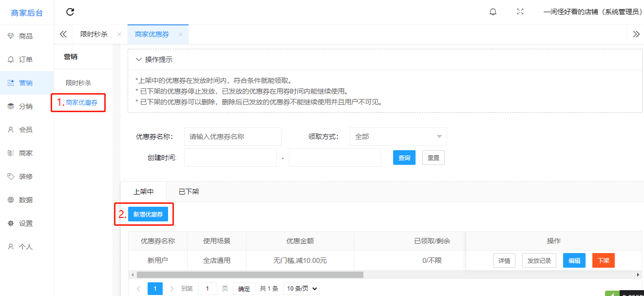Image resolution: width=644 pixels, height=296 pixels.
Task: Expand the 领取方式 dropdown
Action: (398, 137)
